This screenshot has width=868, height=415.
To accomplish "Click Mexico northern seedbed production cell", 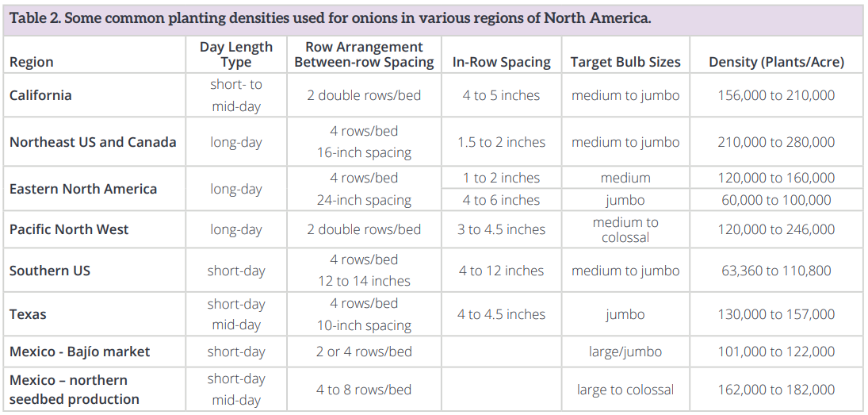I will point(75,390).
